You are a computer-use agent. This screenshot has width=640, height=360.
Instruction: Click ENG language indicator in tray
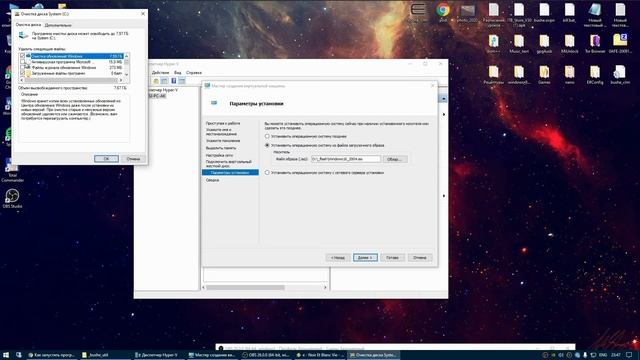(x=602, y=355)
